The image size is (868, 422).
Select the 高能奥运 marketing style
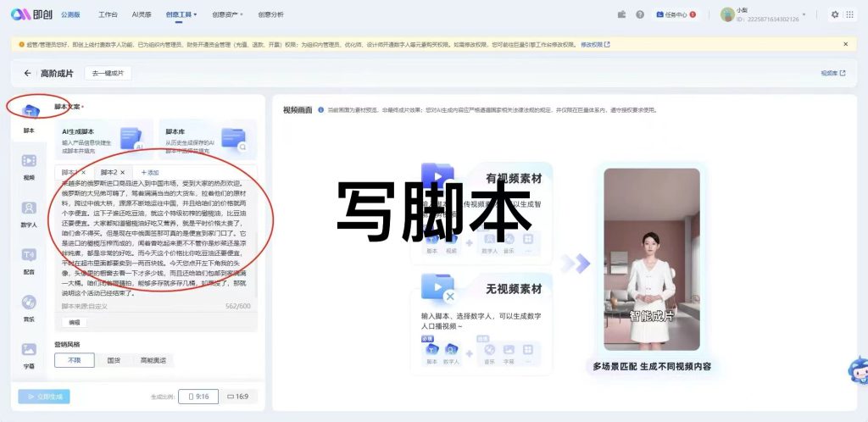point(153,360)
